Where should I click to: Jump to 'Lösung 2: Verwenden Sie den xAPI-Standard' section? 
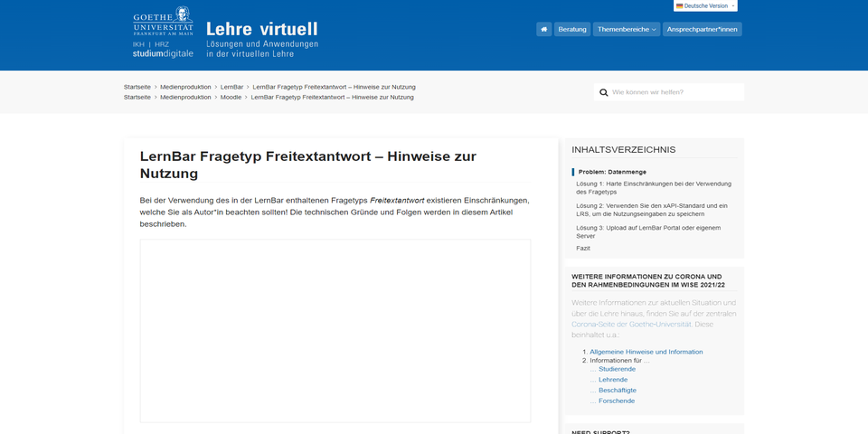tap(652, 210)
